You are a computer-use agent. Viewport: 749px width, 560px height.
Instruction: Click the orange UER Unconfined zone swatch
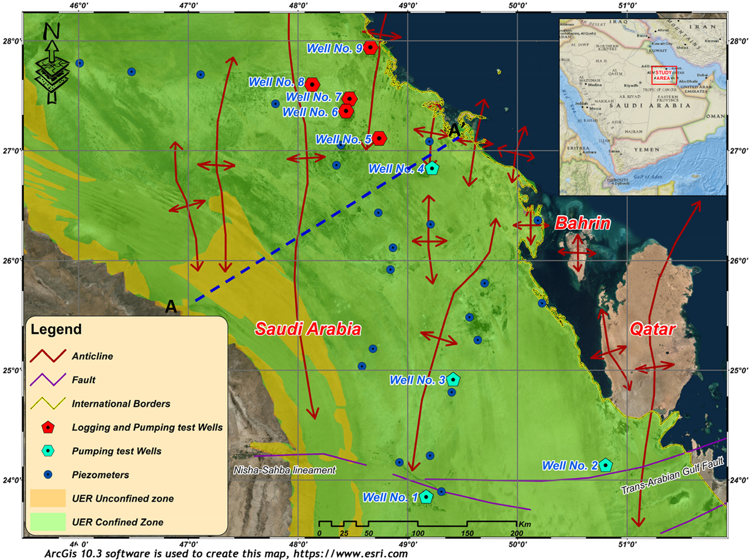[x=47, y=497]
